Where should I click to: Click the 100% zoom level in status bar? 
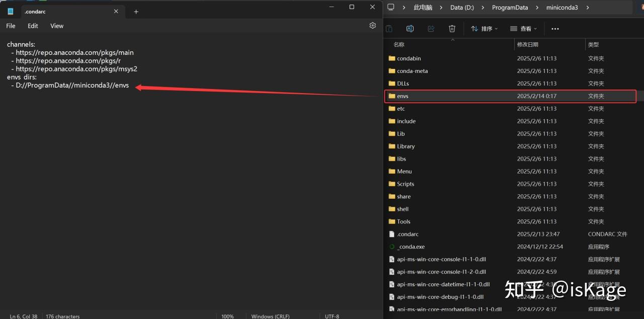(227, 316)
